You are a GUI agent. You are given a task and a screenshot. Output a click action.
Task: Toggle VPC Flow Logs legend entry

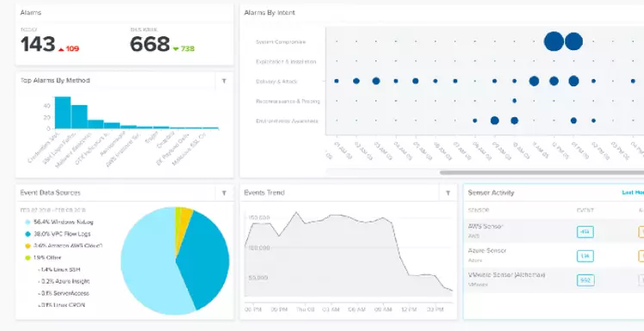58,234
